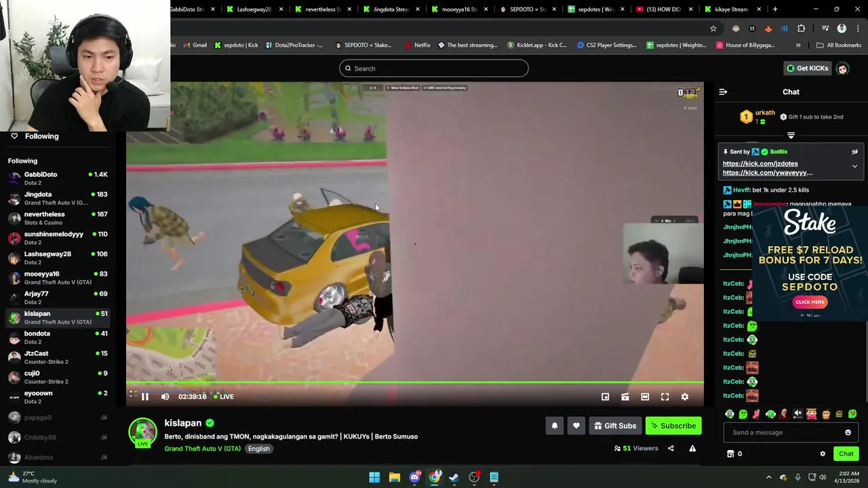Share the stream via share icon

[x=671, y=448]
